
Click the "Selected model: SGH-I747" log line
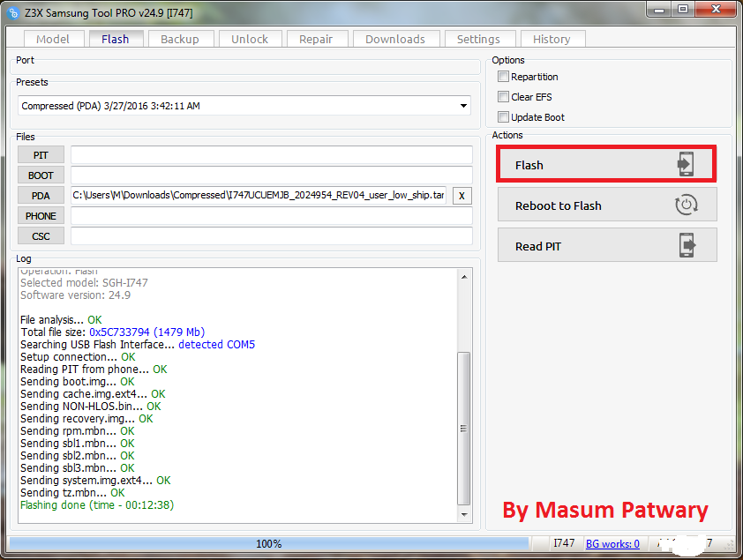click(85, 282)
